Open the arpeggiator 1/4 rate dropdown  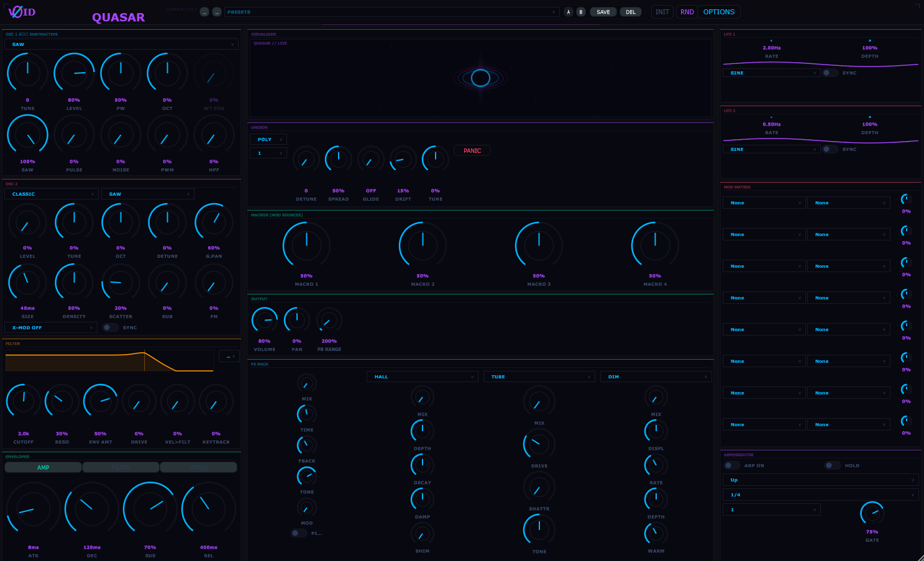click(x=820, y=495)
